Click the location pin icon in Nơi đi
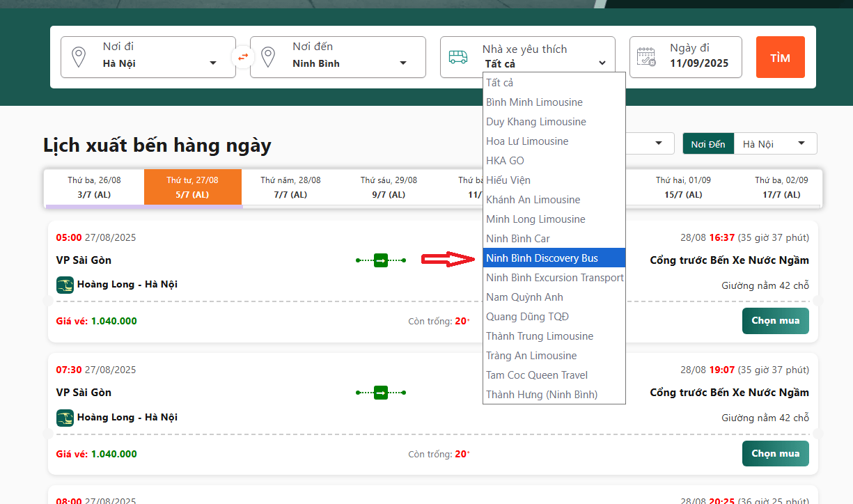The height and width of the screenshot is (504, 853). (x=79, y=56)
